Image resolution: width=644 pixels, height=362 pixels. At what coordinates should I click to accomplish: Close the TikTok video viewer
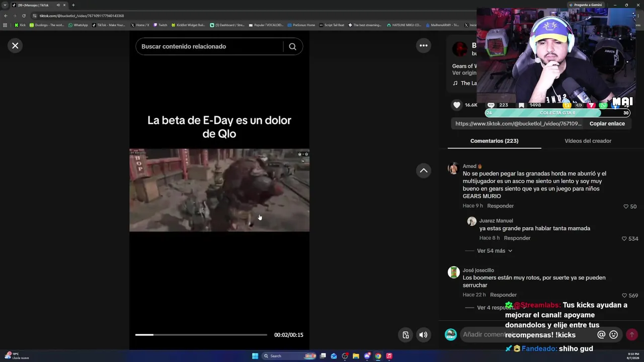pyautogui.click(x=15, y=46)
